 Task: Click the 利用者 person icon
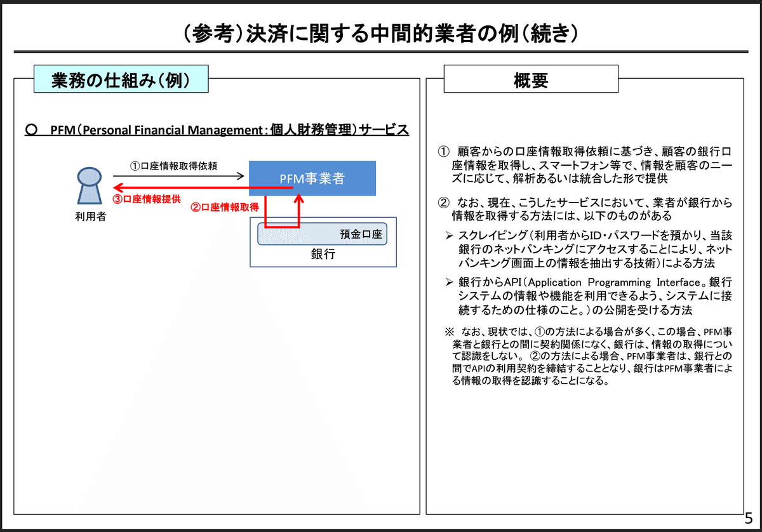coord(88,185)
